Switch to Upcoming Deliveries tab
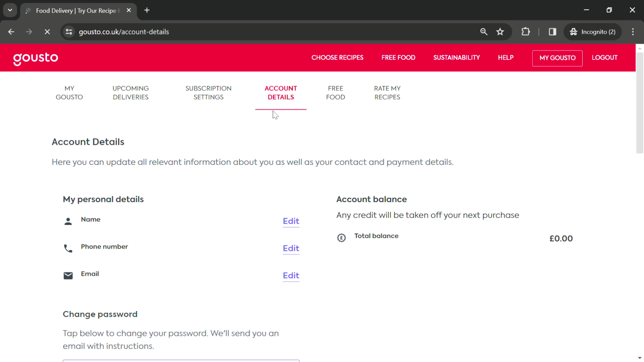This screenshot has height=362, width=644. click(130, 93)
